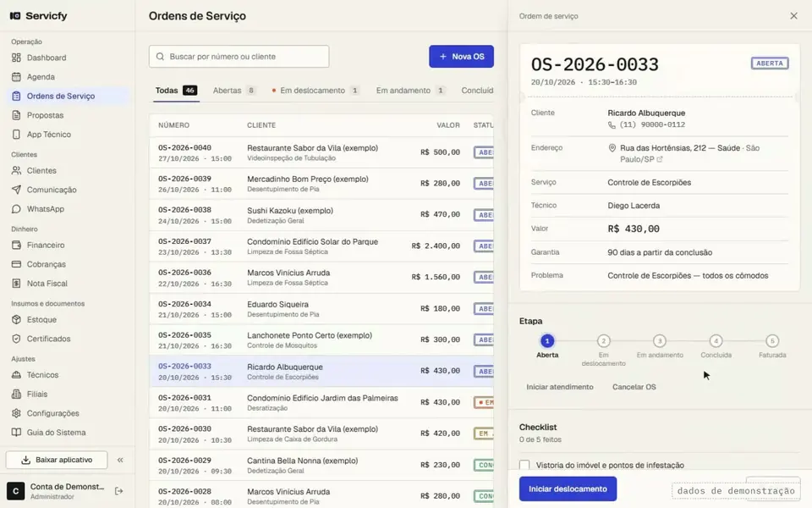Open Estoque box icon
Image resolution: width=812 pixels, height=508 pixels.
pyautogui.click(x=16, y=320)
